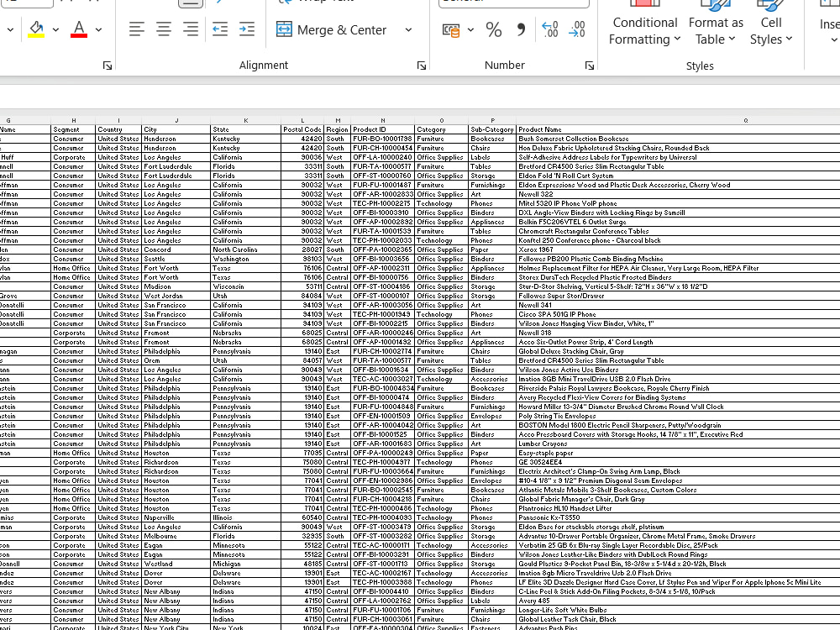Click cell GE 30524EE4
The width and height of the screenshot is (840, 630).
point(678,462)
